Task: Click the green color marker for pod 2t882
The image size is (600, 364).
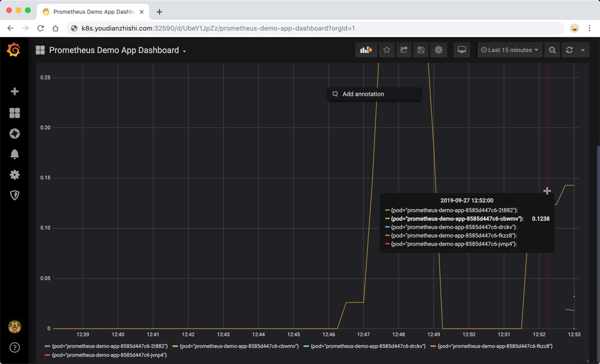Action: pyautogui.click(x=46, y=346)
